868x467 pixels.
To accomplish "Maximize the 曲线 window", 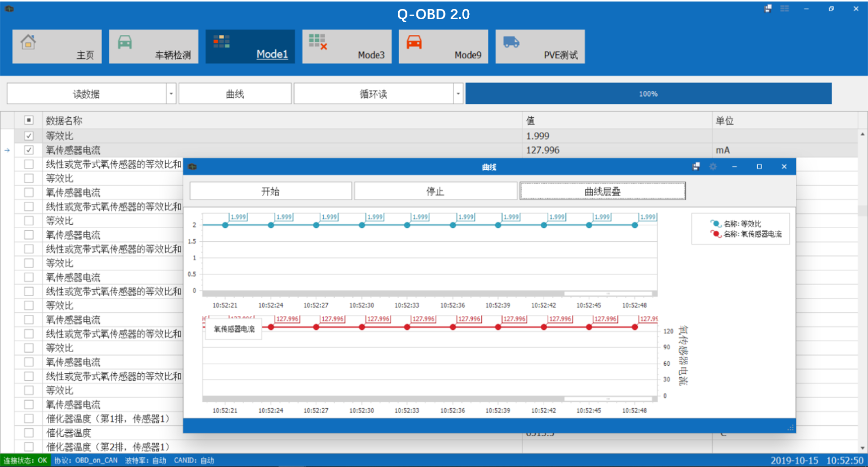I will click(x=759, y=167).
